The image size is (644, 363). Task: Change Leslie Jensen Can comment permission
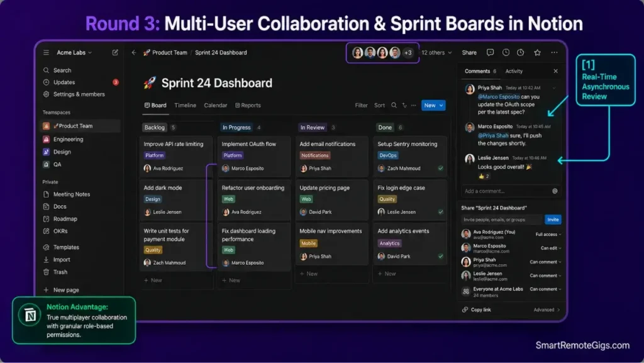click(545, 276)
